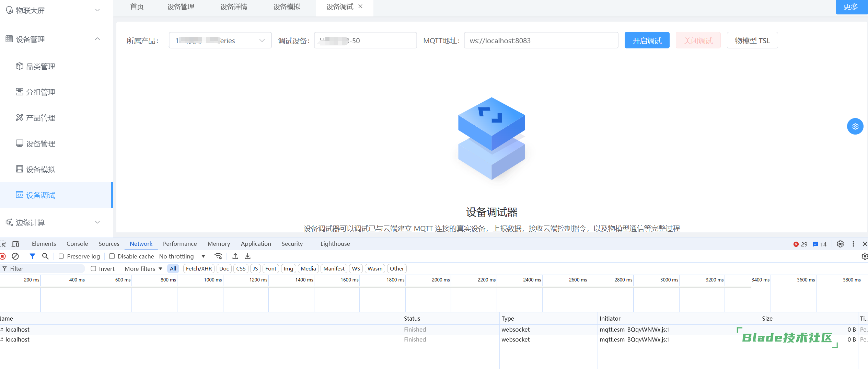Click the 设备调试 code icon

(x=20, y=195)
